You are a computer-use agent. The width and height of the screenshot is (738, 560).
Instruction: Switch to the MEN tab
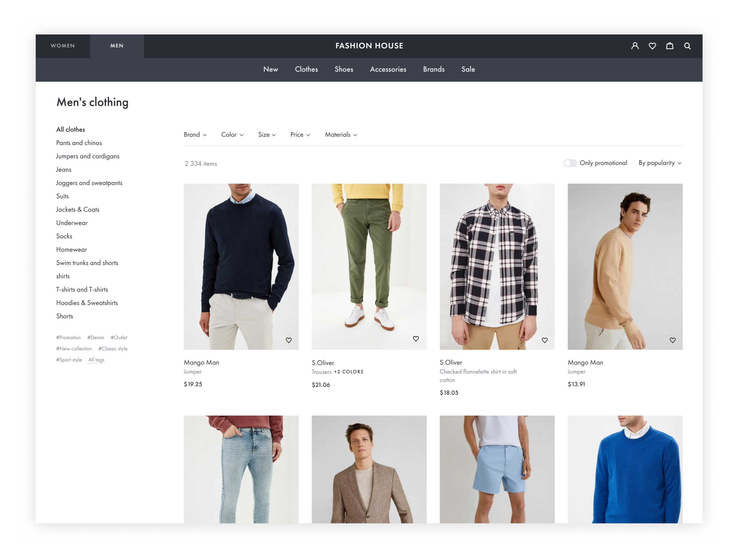pyautogui.click(x=117, y=46)
